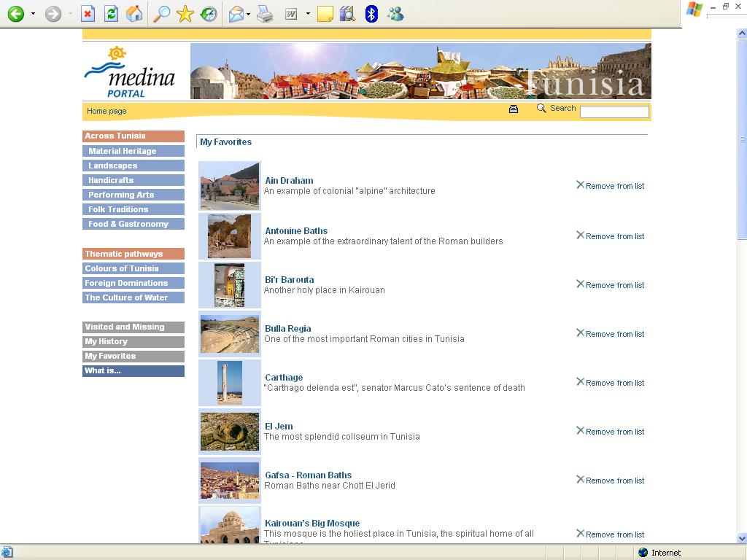Click the X icon for El Jem
747x560 pixels.
pyautogui.click(x=580, y=430)
